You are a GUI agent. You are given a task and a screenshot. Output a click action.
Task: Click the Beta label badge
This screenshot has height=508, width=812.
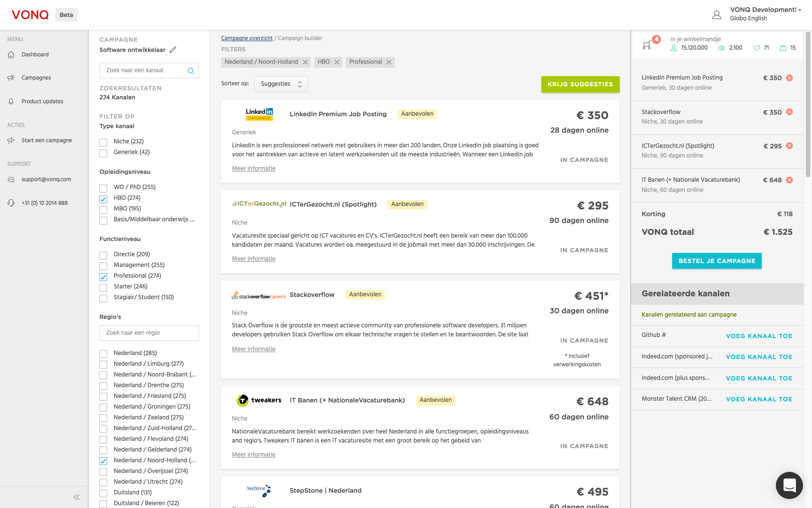point(67,15)
